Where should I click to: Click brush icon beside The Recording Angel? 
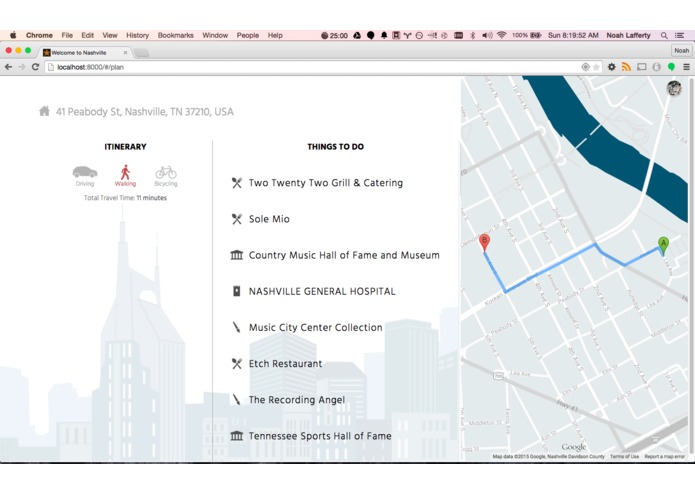pyautogui.click(x=237, y=400)
